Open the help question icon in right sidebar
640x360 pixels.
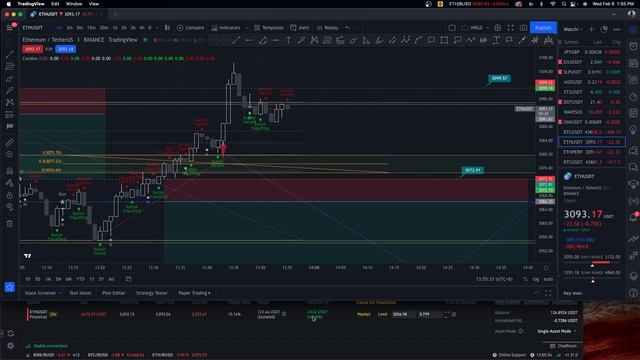633,292
